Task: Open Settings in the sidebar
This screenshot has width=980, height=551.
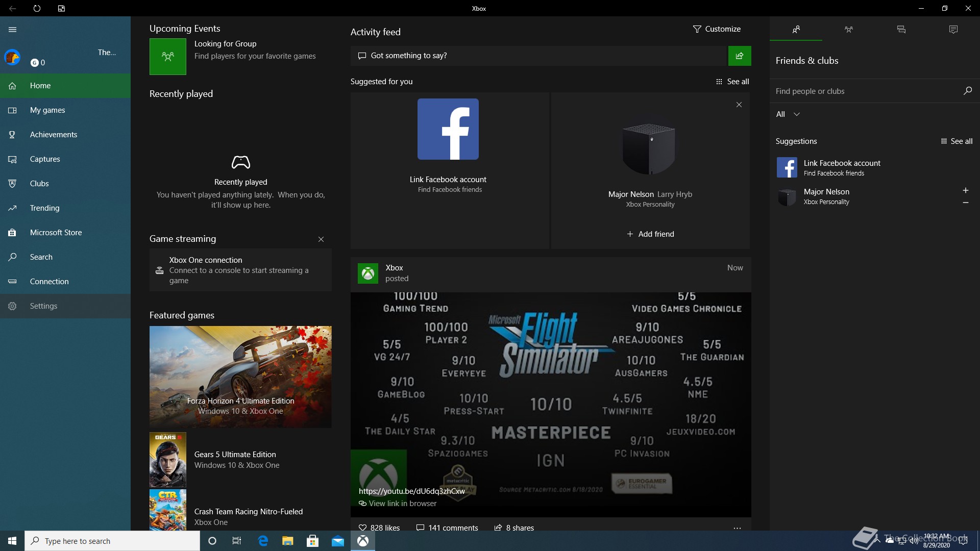Action: click(65, 306)
